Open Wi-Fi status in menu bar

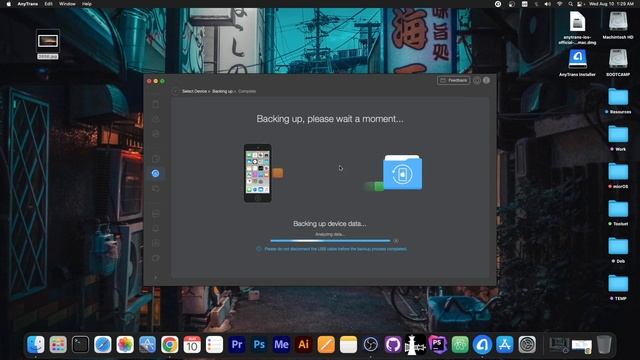(x=559, y=4)
